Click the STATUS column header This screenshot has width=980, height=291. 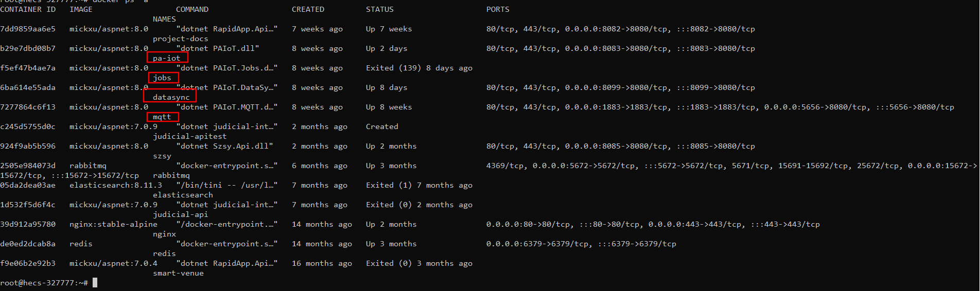pos(379,9)
